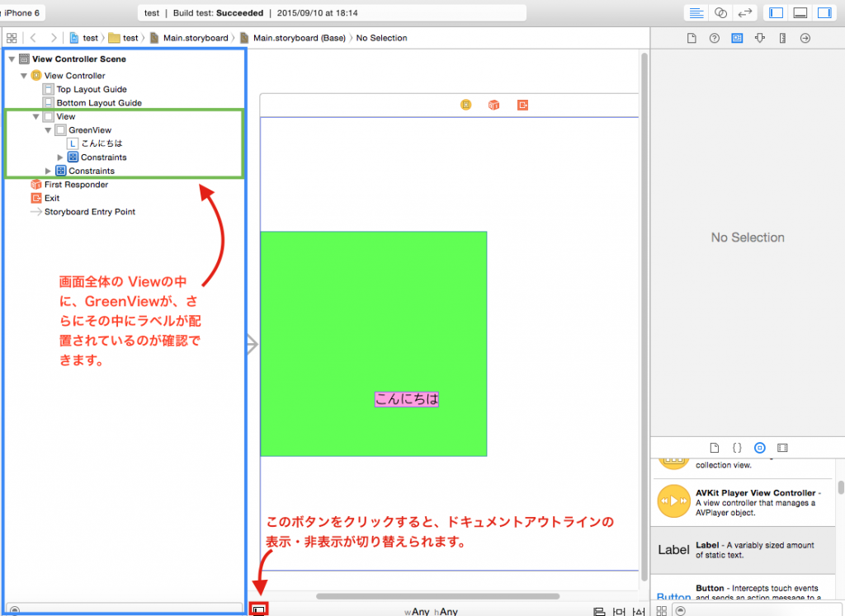
Task: Collapse the GreenView outline item
Action: 48,130
